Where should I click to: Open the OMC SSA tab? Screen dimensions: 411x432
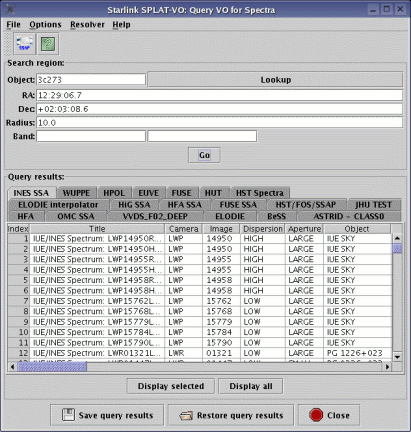click(x=76, y=216)
